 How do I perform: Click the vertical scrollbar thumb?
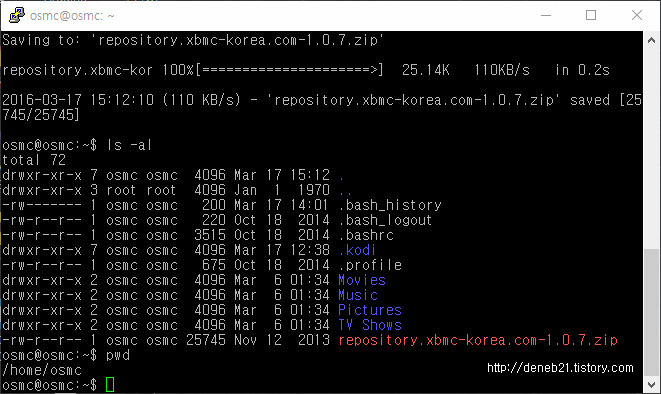[x=651, y=312]
